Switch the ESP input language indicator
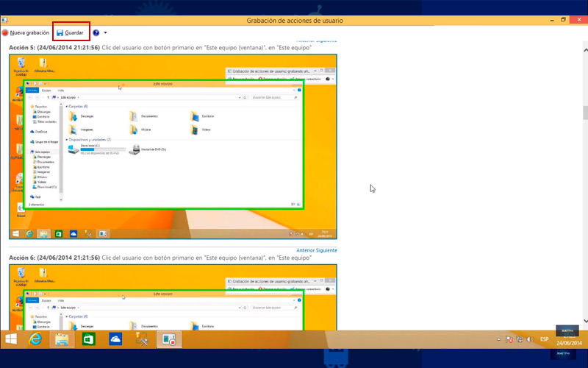The image size is (588, 368). coord(544,339)
